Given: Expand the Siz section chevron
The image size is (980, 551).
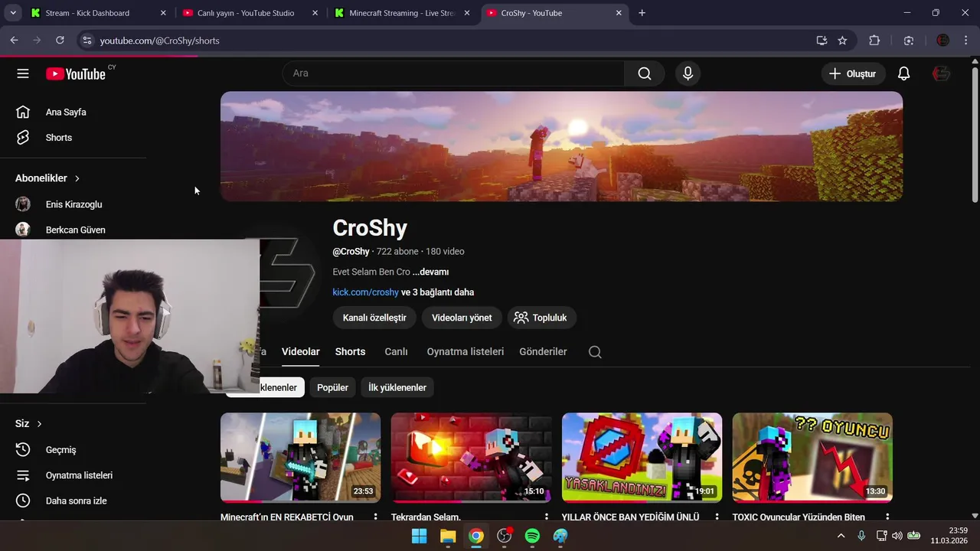Looking at the screenshot, I should [x=39, y=424].
